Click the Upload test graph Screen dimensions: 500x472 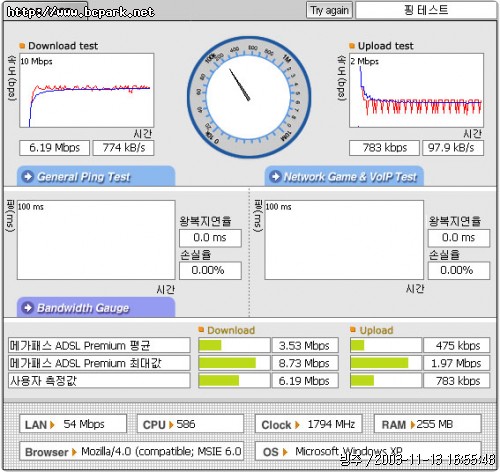coord(416,90)
